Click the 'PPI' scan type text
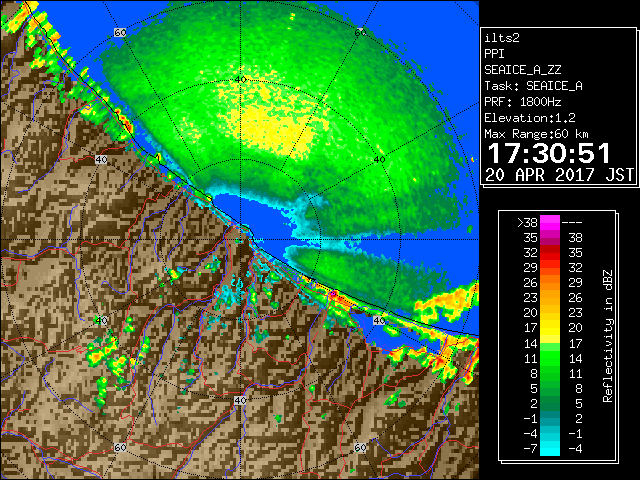Viewport: 640px width, 480px height. (494, 54)
